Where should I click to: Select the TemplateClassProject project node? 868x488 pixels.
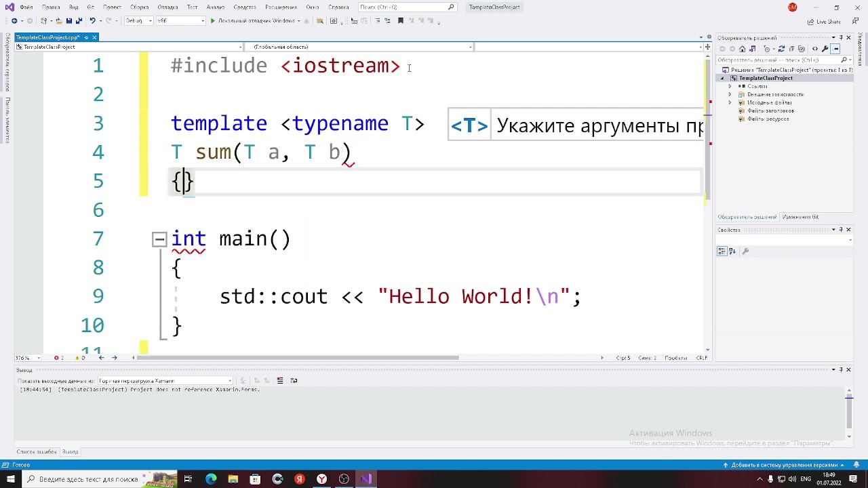pos(766,78)
